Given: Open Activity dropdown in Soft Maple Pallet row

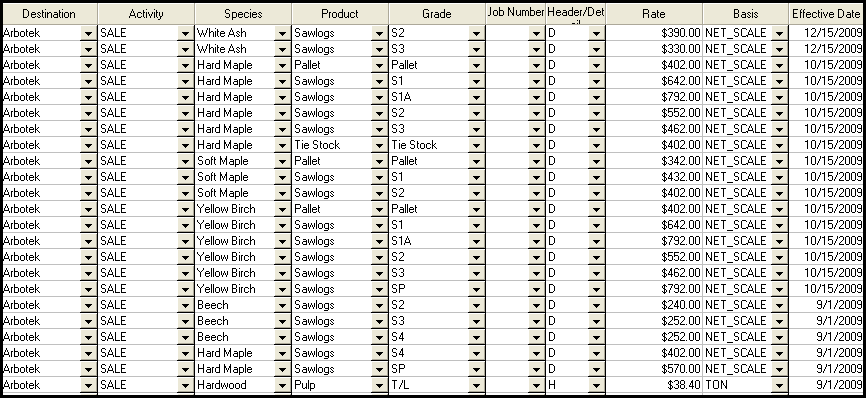Looking at the screenshot, I should [185, 161].
